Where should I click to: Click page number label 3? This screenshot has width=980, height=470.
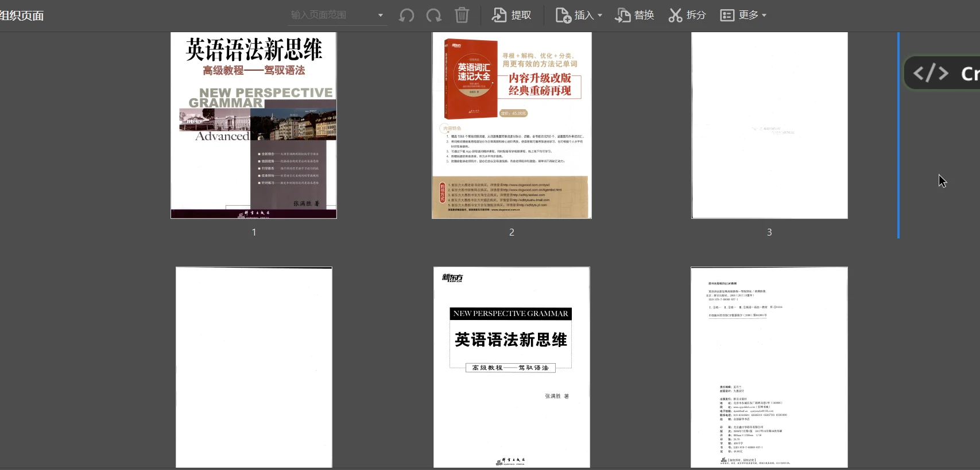point(769,232)
